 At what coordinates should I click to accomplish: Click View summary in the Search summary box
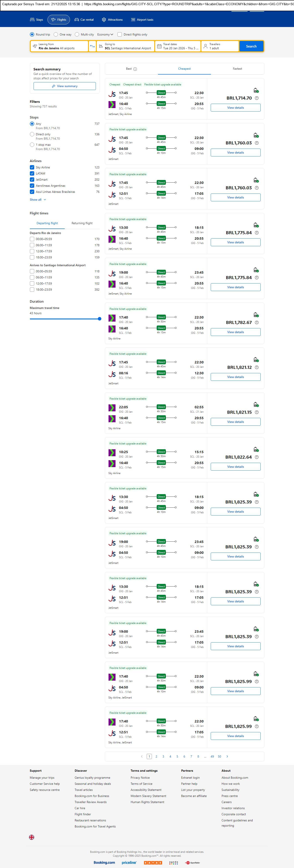pos(64,86)
